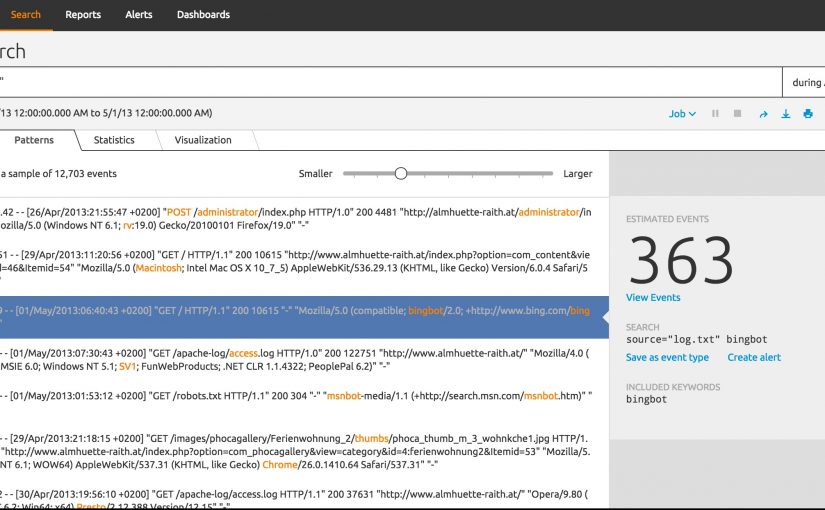Image resolution: width=825 pixels, height=510 pixels.
Task: Open the Job dropdown menu
Action: click(682, 114)
